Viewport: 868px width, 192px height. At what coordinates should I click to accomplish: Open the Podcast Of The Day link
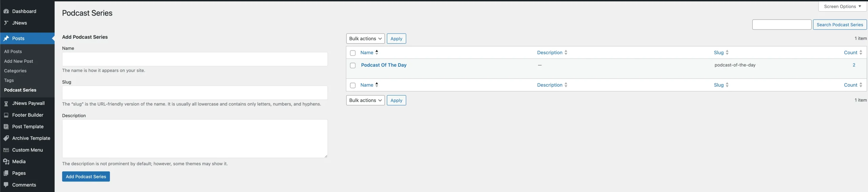(383, 65)
